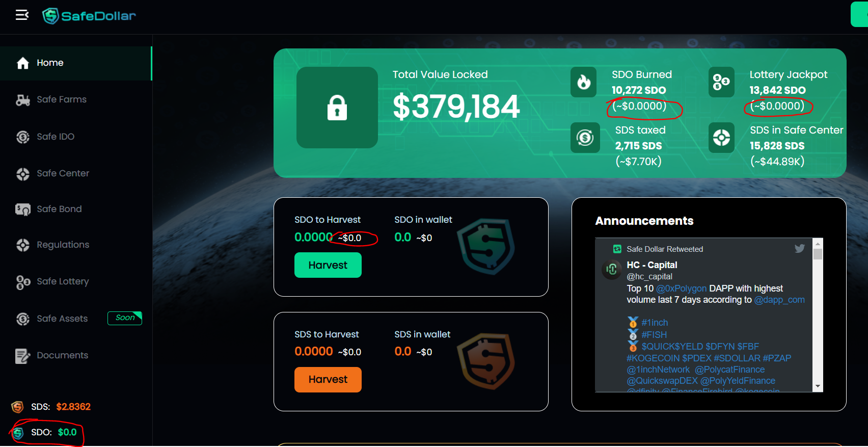Open HC - Capital tweet author profile
Image resolution: width=868 pixels, height=447 pixels.
coord(652,265)
